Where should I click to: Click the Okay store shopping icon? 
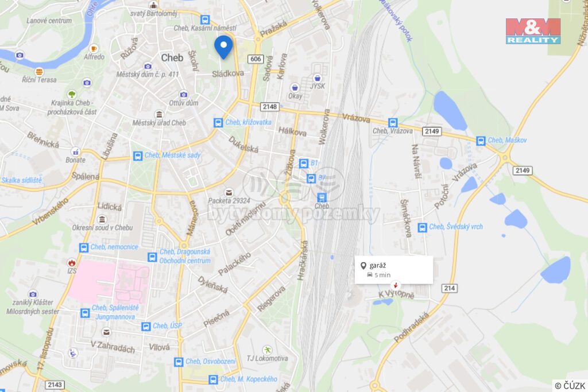(295, 88)
